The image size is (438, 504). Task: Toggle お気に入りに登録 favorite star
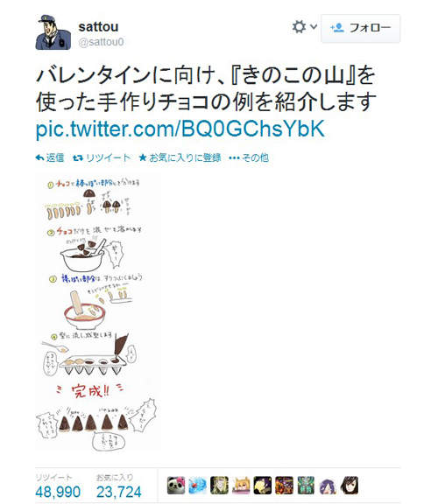180,157
